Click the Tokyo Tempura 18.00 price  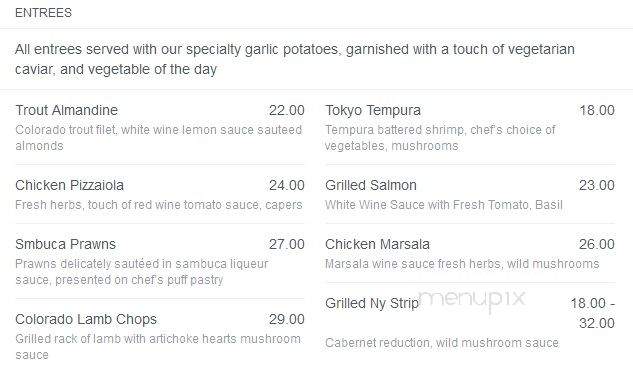pyautogui.click(x=597, y=110)
